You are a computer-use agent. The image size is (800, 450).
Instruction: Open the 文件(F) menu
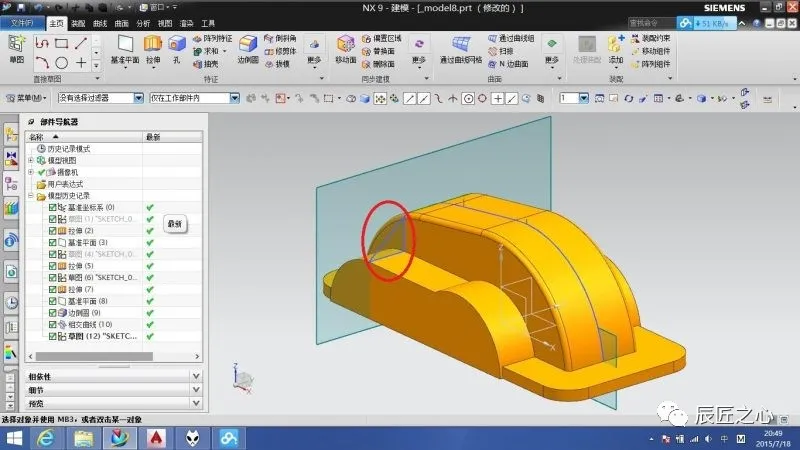pyautogui.click(x=20, y=22)
